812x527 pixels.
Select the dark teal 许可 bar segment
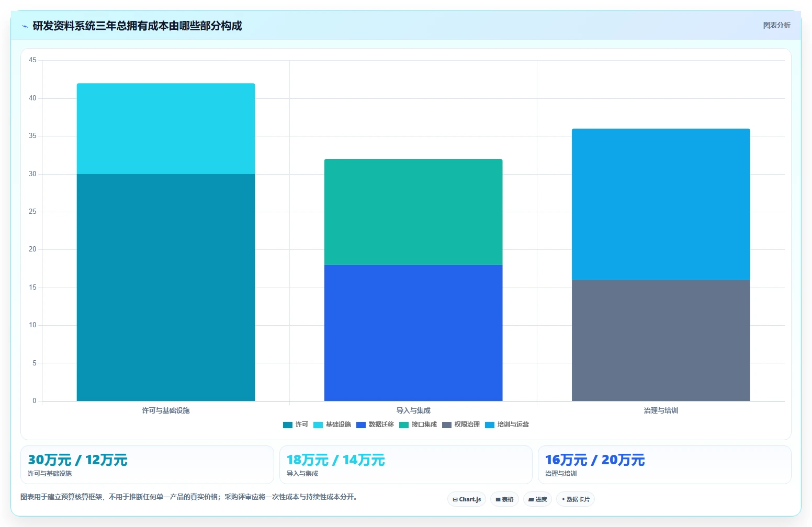(166, 288)
